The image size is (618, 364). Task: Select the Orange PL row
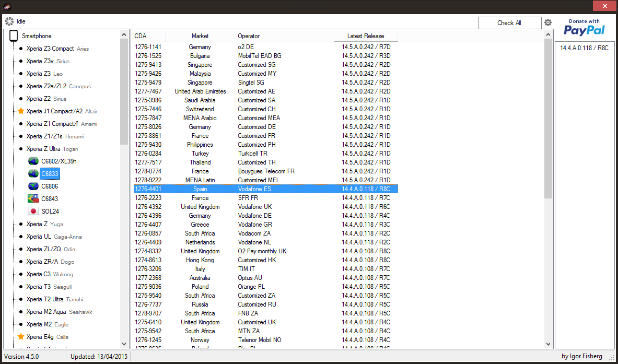[266, 286]
